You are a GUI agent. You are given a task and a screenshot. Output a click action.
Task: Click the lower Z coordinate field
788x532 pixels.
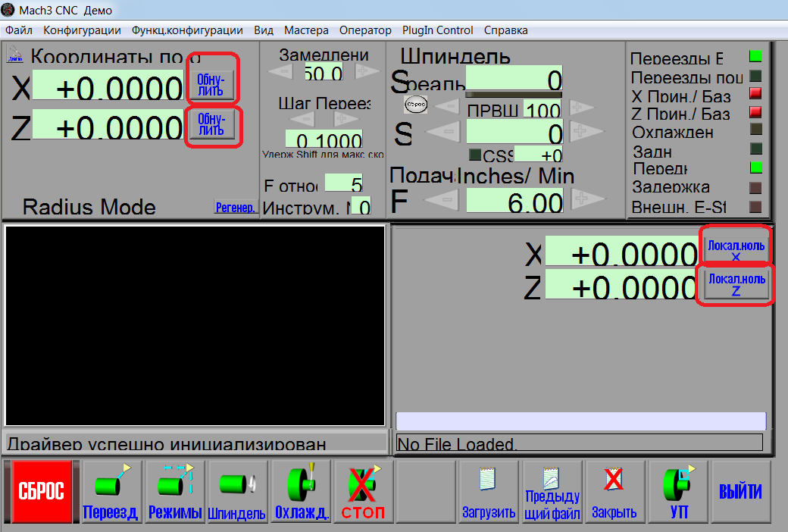621,284
